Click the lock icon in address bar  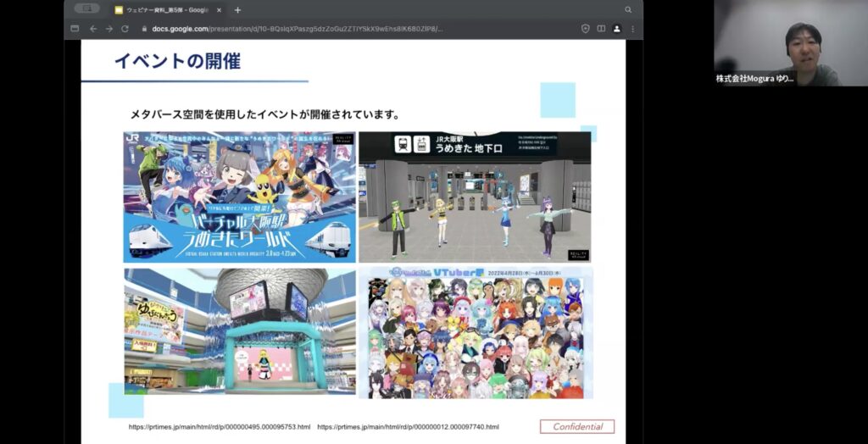(x=144, y=29)
